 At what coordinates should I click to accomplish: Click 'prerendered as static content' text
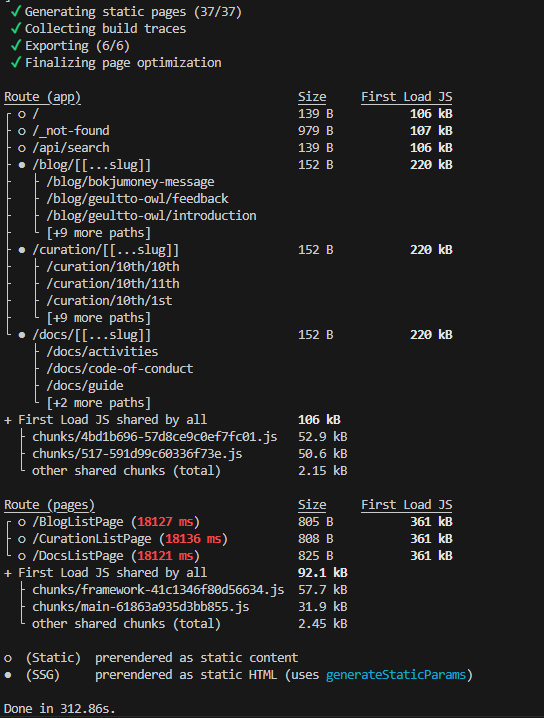(196, 658)
